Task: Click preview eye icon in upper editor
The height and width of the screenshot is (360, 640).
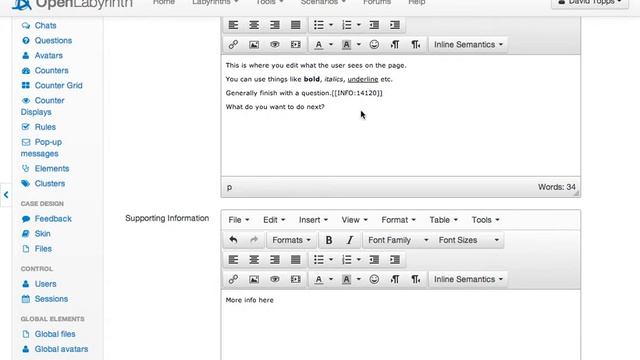Action: click(275, 44)
